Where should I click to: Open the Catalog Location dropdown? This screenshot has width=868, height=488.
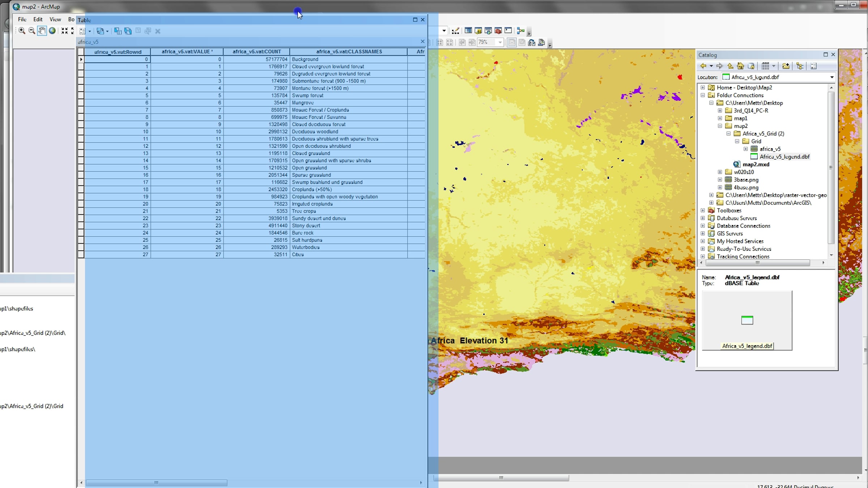[831, 77]
